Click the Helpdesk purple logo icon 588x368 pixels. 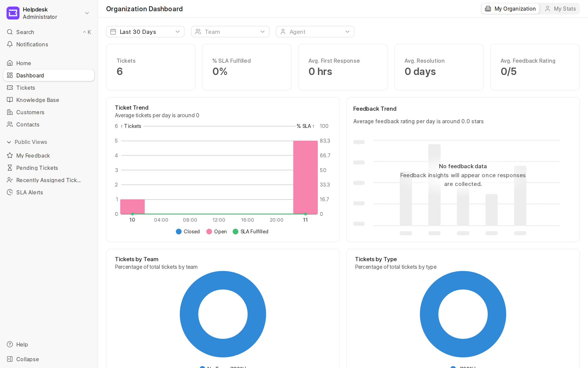13,13
